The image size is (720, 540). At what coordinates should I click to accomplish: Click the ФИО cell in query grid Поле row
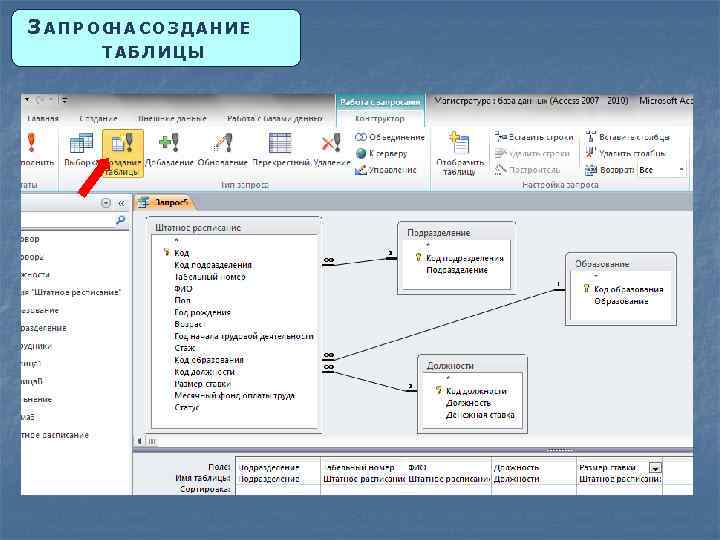(449, 467)
